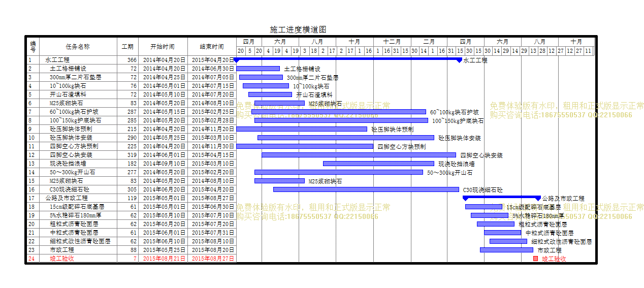
Task: Select the blue Gantt bar for 粗粒式沥青砼面层
Action: pos(496,224)
